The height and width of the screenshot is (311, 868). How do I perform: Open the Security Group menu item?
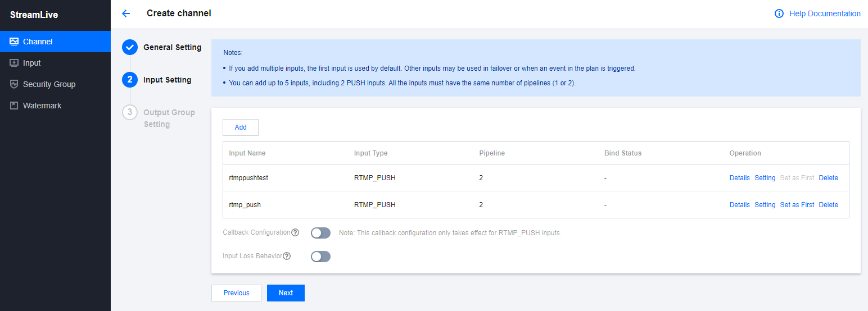[49, 84]
